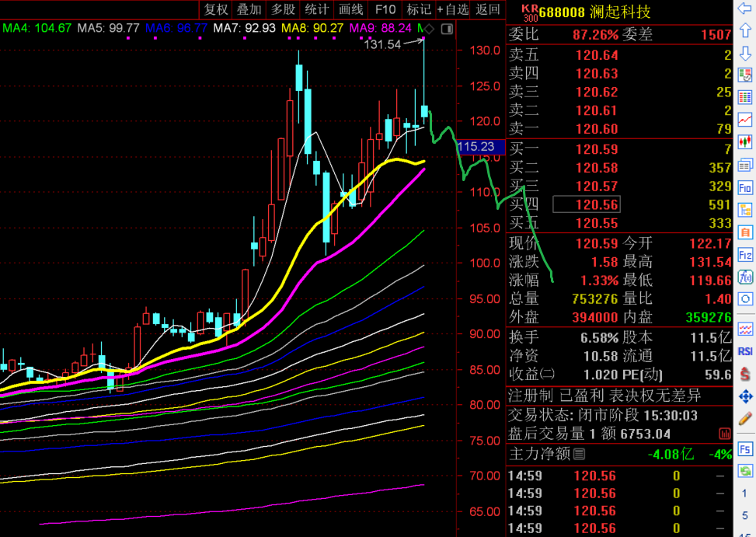Click the 画线 toolbar tab

351,9
